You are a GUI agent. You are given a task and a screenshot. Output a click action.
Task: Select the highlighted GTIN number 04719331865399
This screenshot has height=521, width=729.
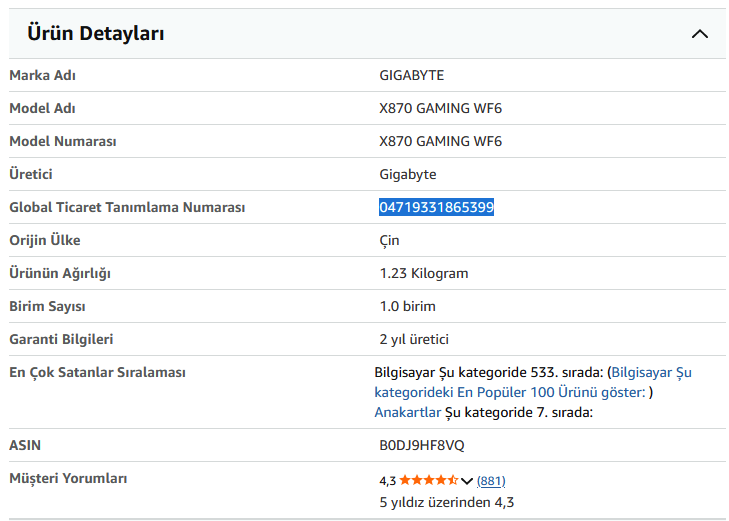click(436, 207)
